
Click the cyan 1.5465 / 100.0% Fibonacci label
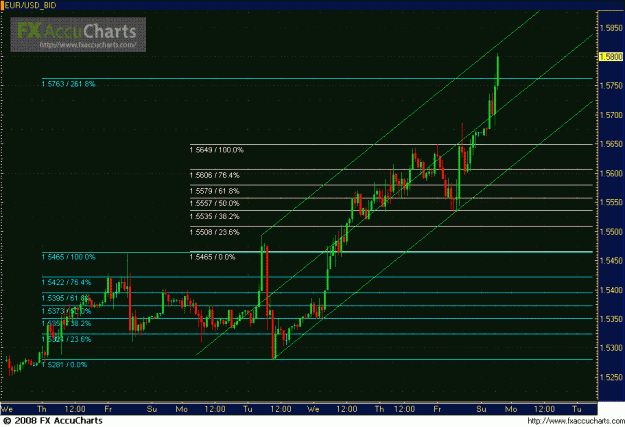coord(69,257)
